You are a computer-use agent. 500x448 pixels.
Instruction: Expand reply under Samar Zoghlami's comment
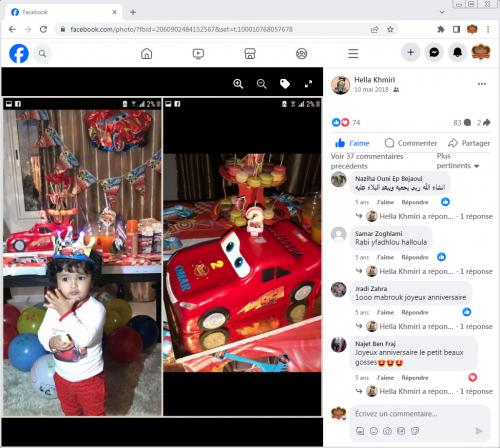[423, 271]
